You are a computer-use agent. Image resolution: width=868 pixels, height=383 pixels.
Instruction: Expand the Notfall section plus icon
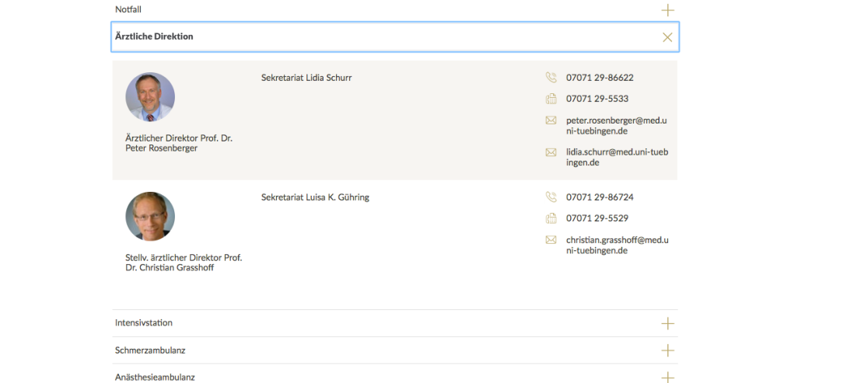click(x=667, y=10)
